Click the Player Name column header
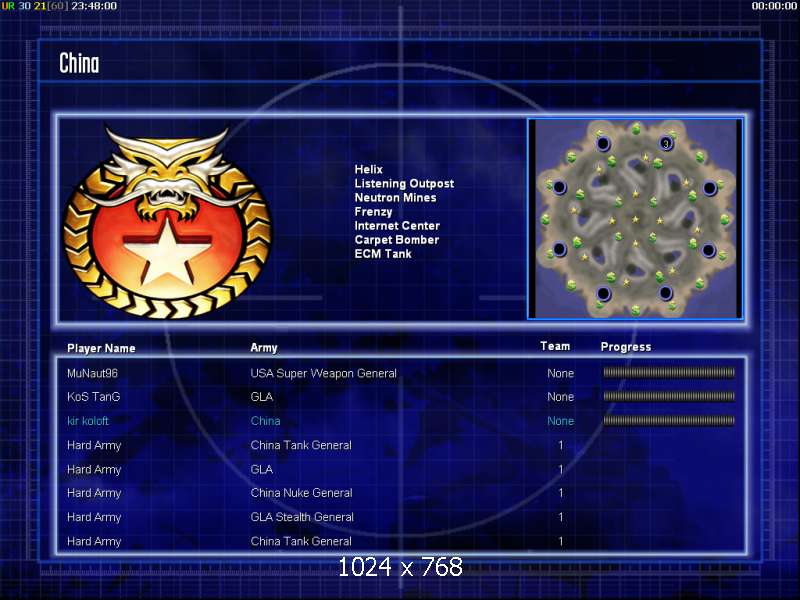This screenshot has height=600, width=800. click(x=101, y=348)
